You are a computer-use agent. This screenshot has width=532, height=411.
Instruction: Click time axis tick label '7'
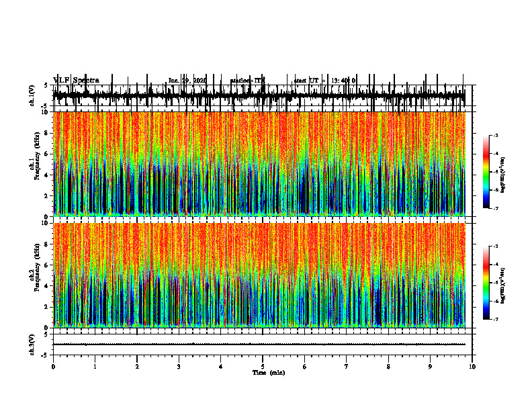coord(347,367)
